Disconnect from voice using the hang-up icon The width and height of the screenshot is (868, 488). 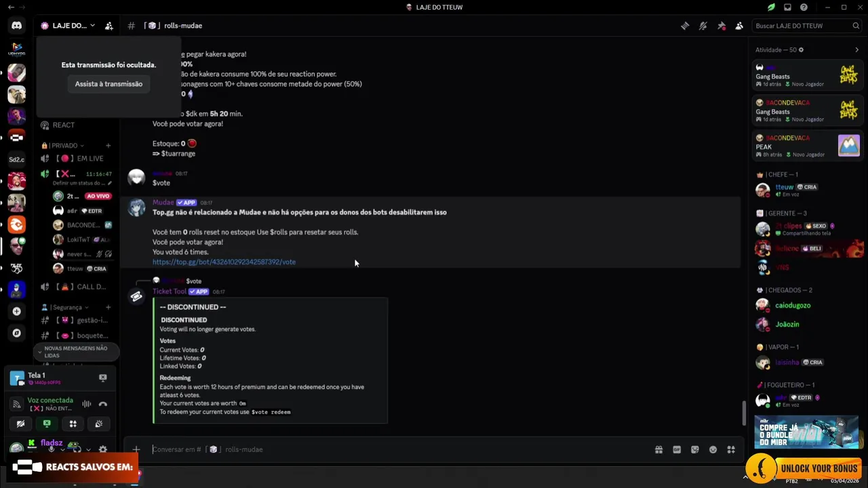tap(103, 404)
